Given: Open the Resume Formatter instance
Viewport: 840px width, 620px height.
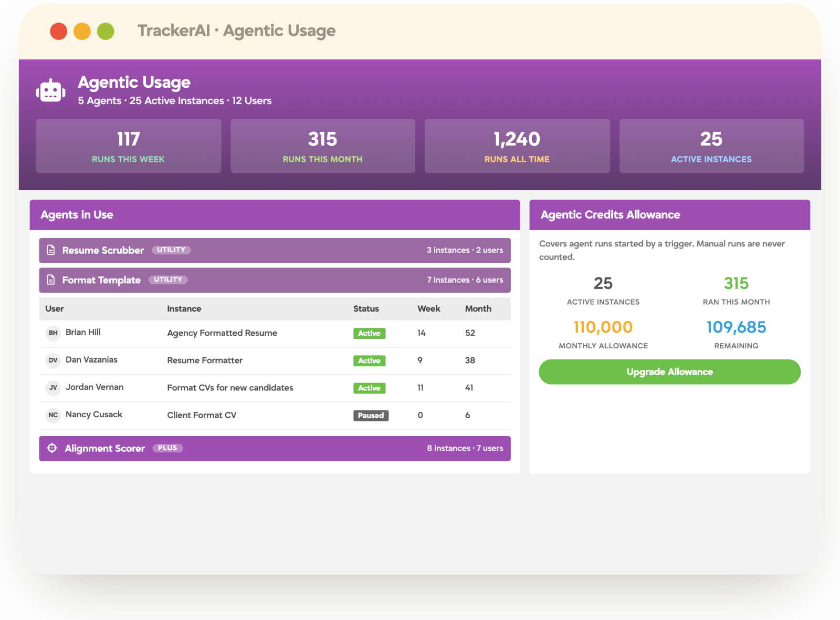Looking at the screenshot, I should [x=205, y=360].
